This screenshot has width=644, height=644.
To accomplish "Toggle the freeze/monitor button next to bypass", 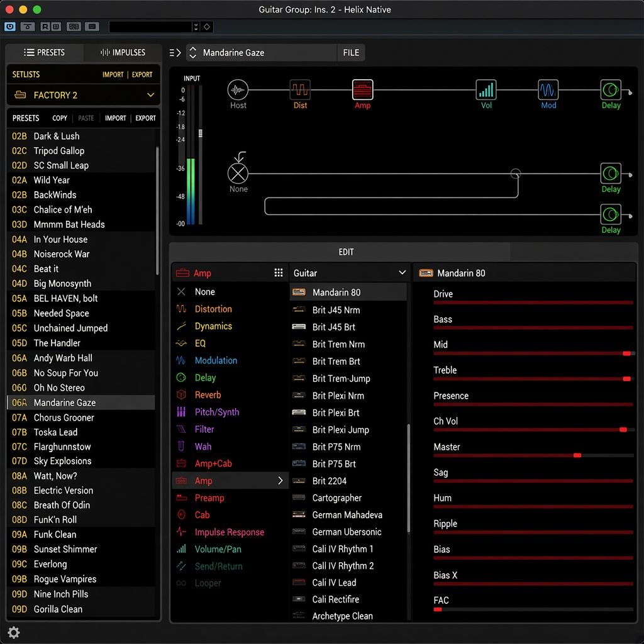I will click(28, 26).
